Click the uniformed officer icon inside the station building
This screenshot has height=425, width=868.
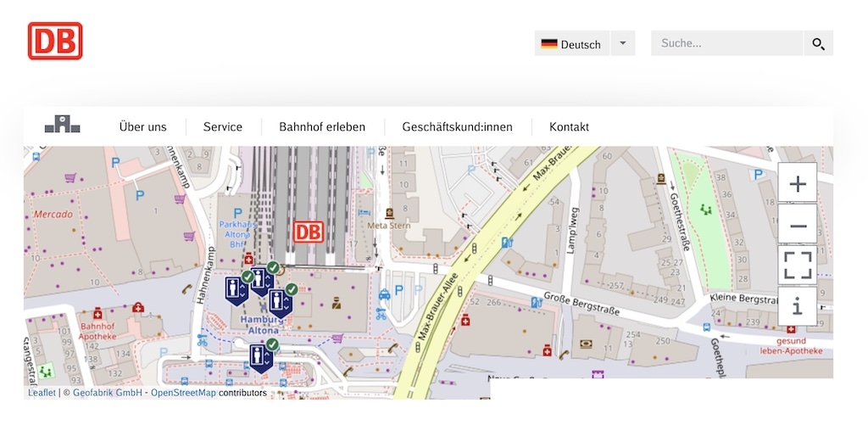coord(336,303)
